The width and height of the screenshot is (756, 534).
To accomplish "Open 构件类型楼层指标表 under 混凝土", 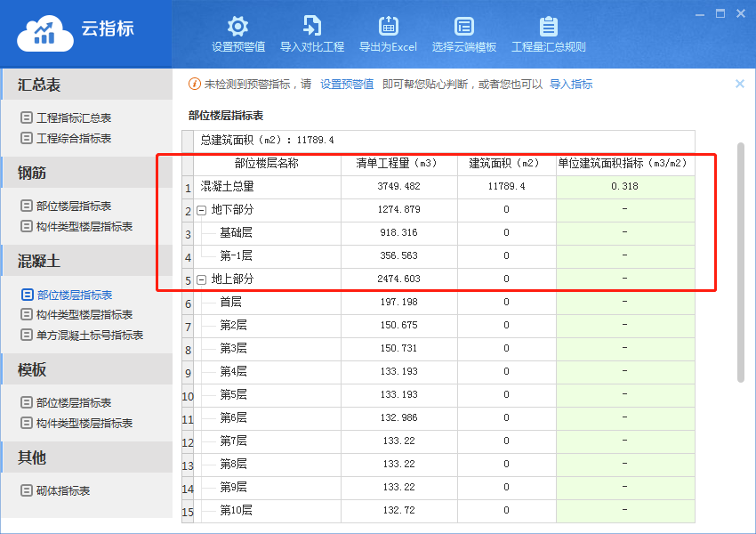I will [x=84, y=315].
